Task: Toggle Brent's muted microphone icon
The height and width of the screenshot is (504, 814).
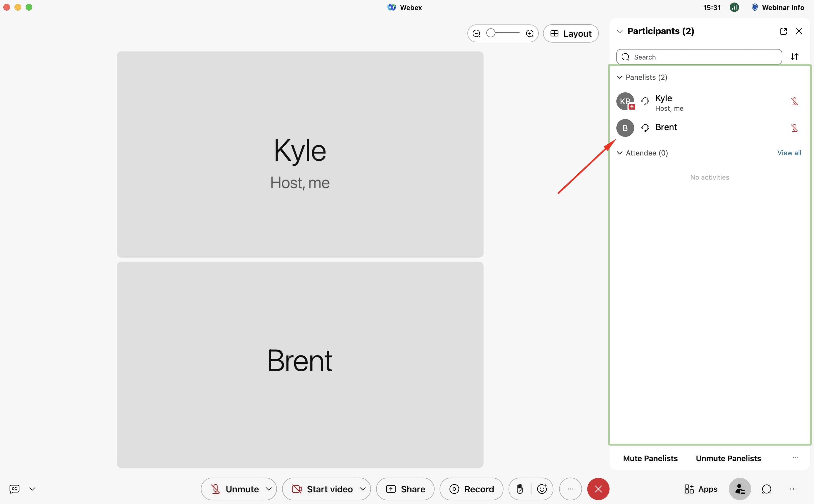Action: tap(794, 128)
